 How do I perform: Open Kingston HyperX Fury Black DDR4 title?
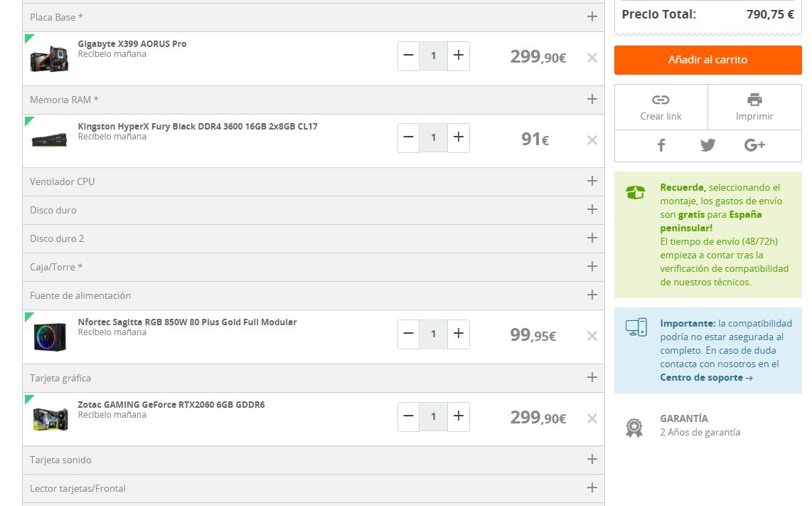[x=198, y=126]
